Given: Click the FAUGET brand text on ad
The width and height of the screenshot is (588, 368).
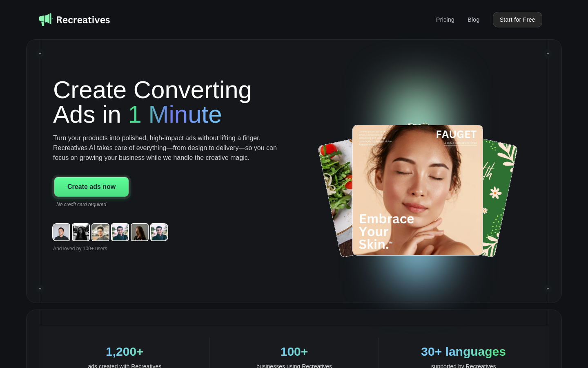Looking at the screenshot, I should [x=456, y=135].
